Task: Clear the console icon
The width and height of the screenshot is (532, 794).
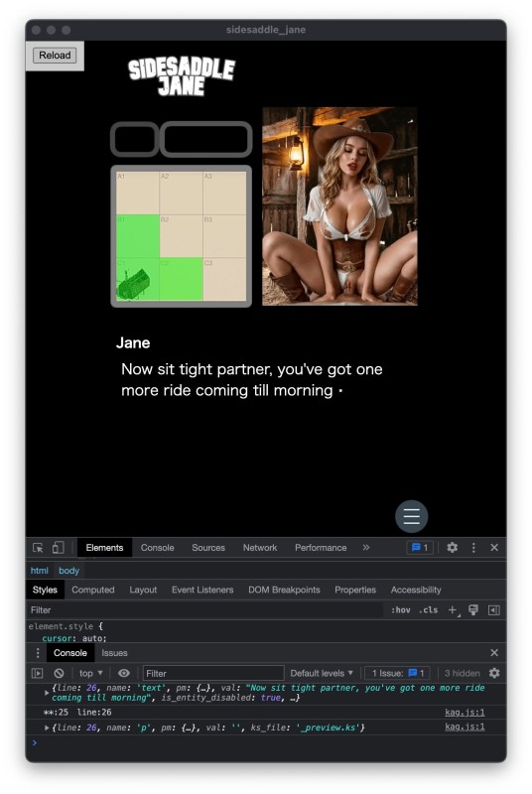Action: [x=60, y=673]
